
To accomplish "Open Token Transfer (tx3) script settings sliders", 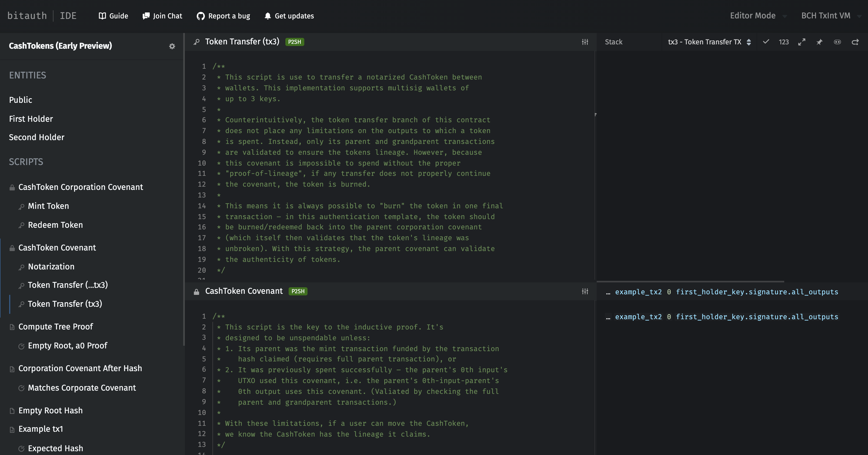I will tap(585, 42).
